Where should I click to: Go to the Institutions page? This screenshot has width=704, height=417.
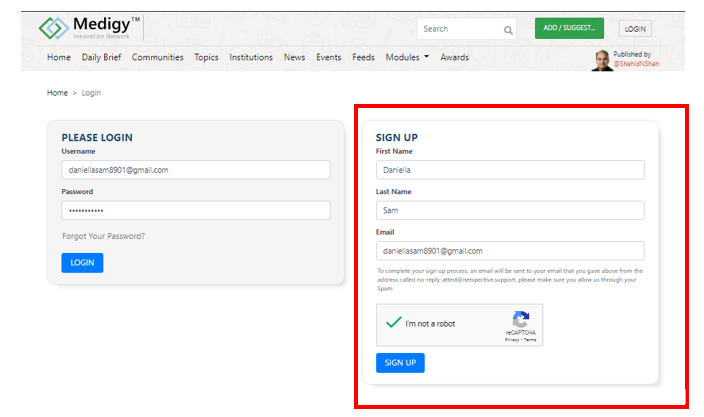tap(251, 57)
